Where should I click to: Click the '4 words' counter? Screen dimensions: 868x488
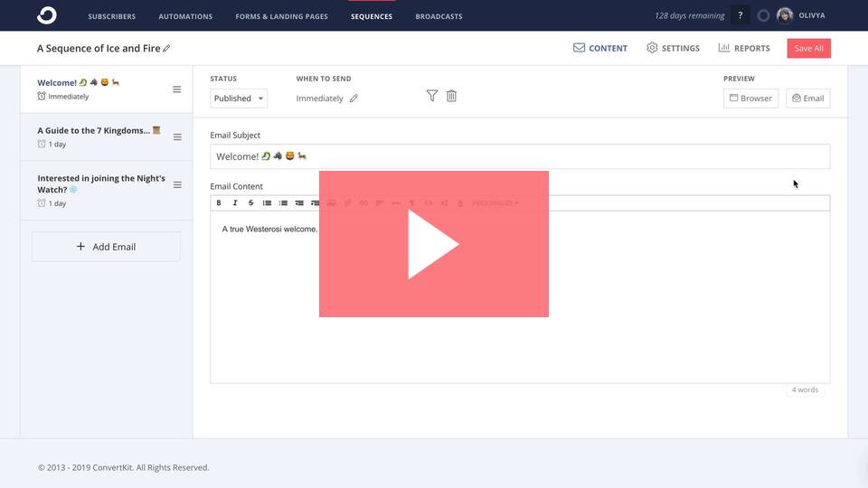pos(805,389)
